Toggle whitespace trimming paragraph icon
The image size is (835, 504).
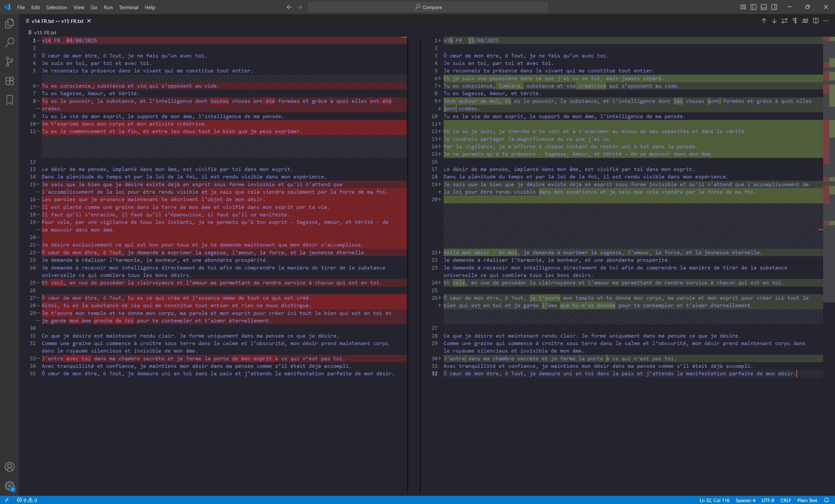point(795,21)
